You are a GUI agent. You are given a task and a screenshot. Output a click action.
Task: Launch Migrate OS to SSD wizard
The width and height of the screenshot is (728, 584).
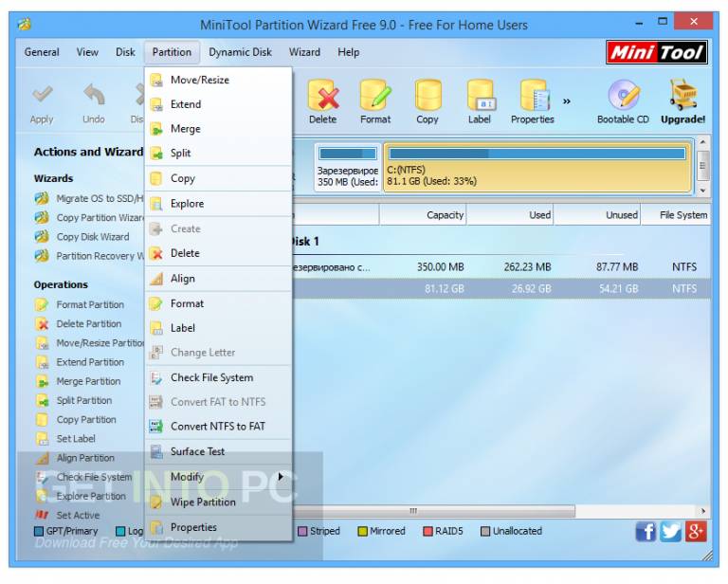pyautogui.click(x=89, y=199)
